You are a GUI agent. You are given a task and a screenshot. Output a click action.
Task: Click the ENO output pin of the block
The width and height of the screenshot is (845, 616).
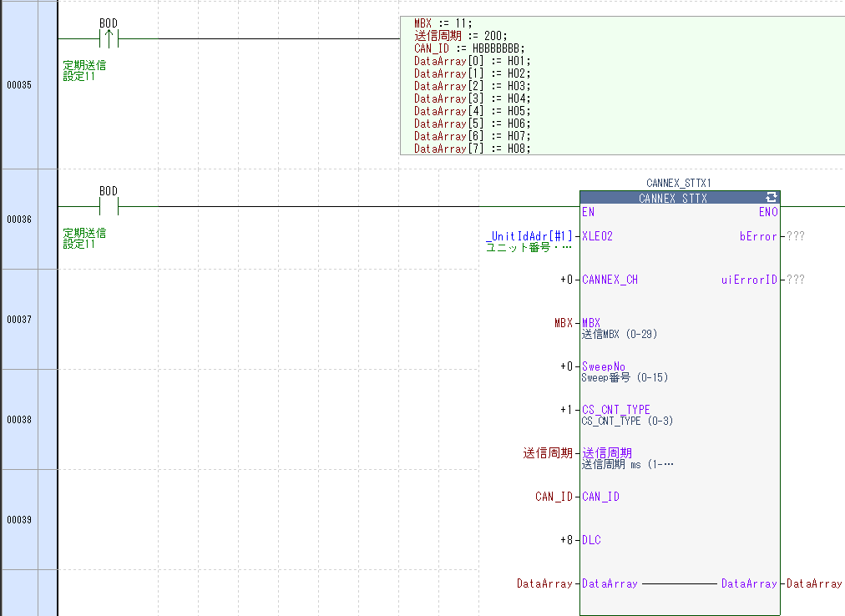tap(767, 212)
